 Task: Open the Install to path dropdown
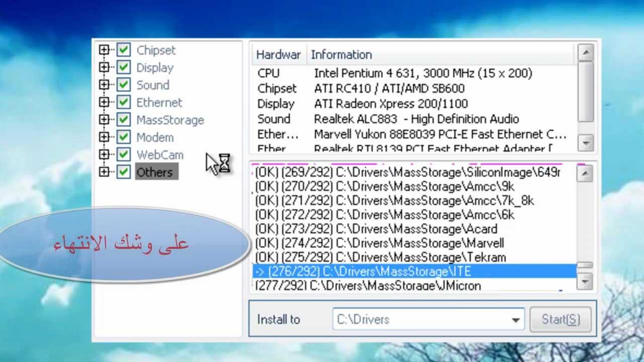pyautogui.click(x=515, y=320)
